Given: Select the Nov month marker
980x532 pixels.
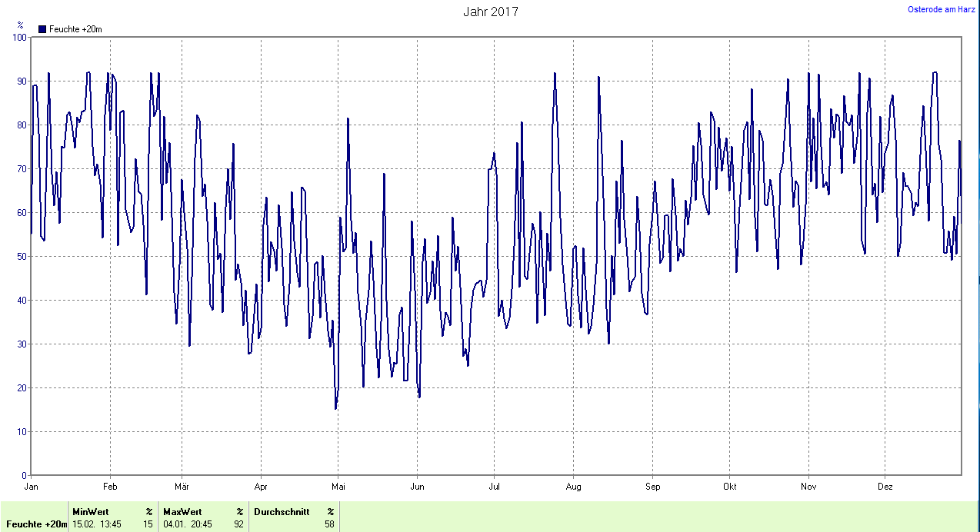Looking at the screenshot, I should point(808,487).
